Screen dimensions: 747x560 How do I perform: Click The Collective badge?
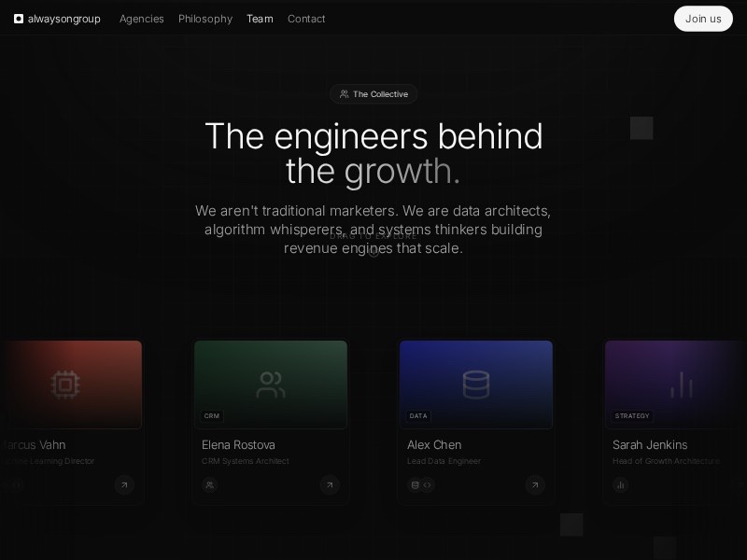point(373,94)
